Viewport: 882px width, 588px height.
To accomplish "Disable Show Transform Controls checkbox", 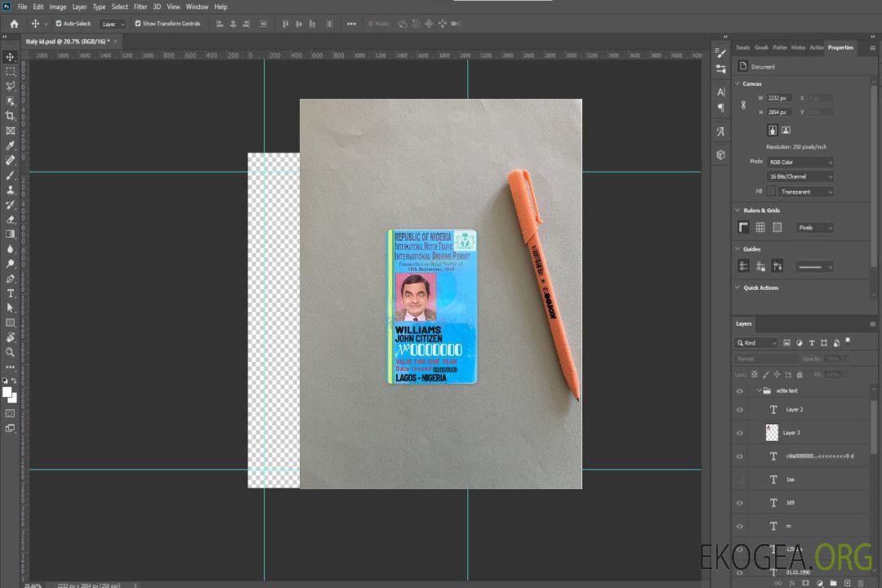I will point(138,24).
